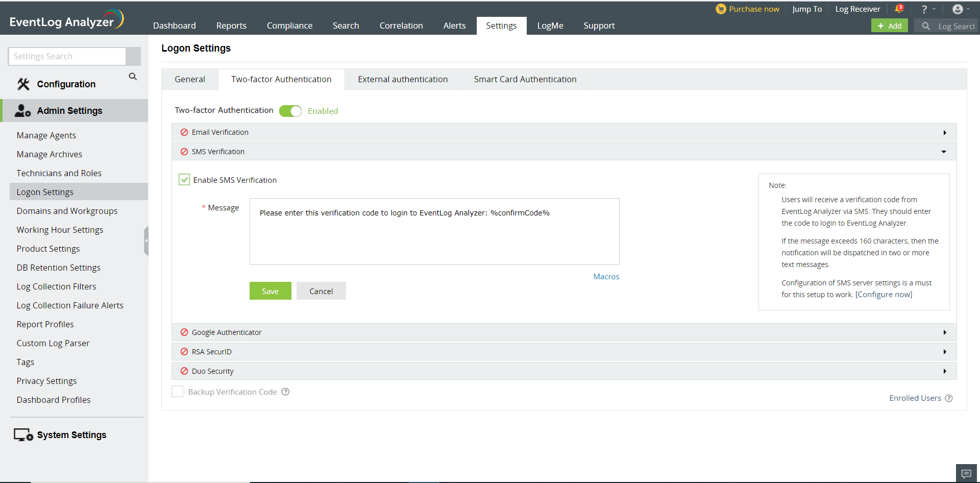Switch to the General logon tab
The height and width of the screenshot is (483, 980).
pyautogui.click(x=190, y=79)
